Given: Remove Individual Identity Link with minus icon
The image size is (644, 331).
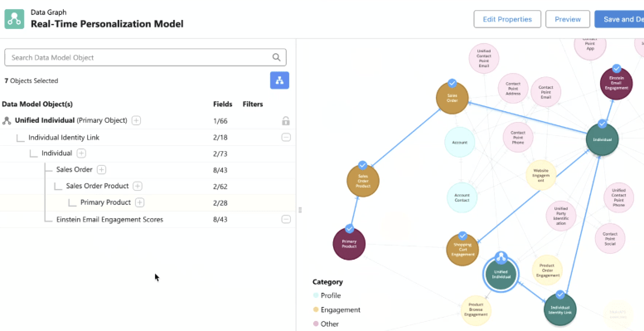Looking at the screenshot, I should (286, 138).
